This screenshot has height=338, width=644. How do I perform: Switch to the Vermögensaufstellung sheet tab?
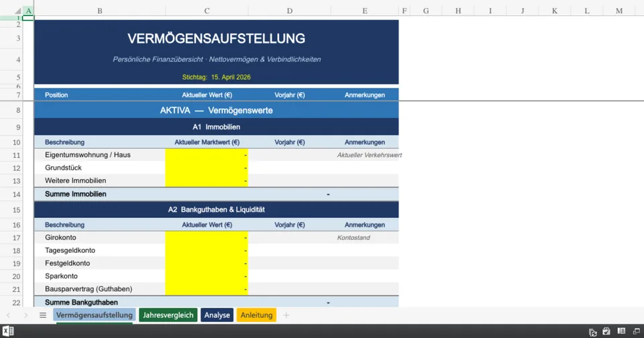95,315
